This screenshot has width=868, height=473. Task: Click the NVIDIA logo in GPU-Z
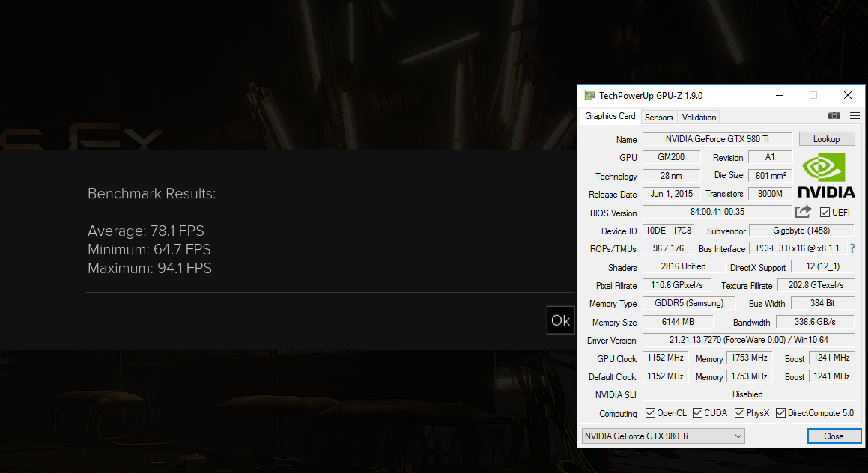pos(826,176)
